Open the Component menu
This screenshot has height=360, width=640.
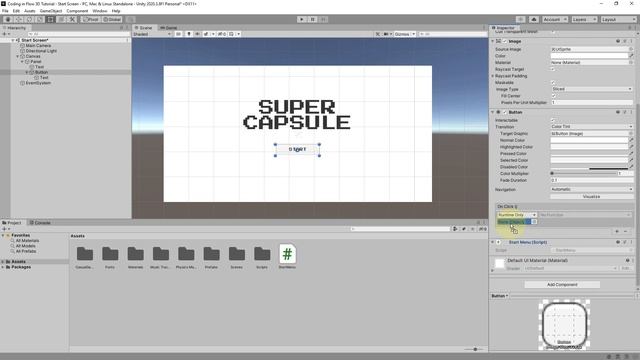point(77,11)
